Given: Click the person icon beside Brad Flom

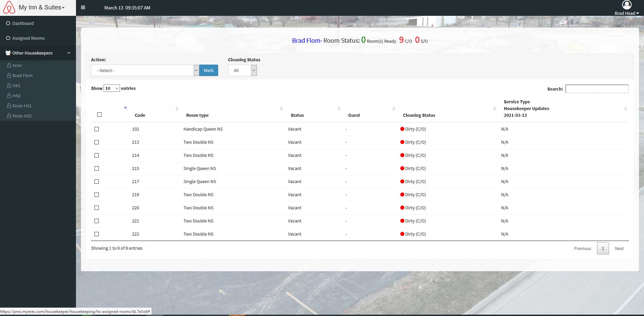Looking at the screenshot, I should 9,75.
